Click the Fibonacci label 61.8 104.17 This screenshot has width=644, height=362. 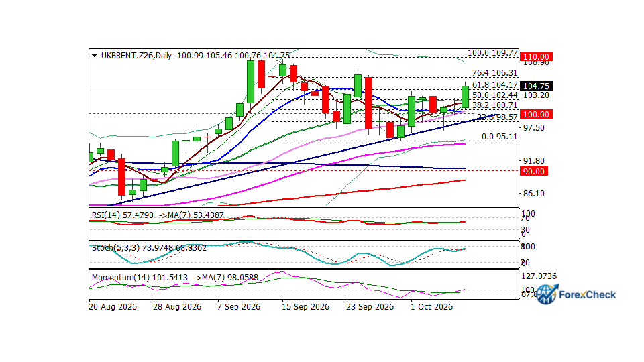coord(495,85)
